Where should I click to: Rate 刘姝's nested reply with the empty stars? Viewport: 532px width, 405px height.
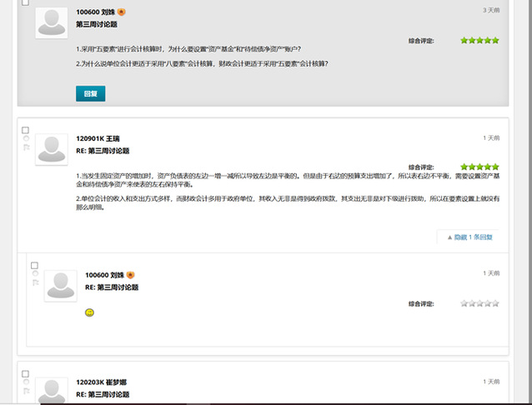pos(479,303)
